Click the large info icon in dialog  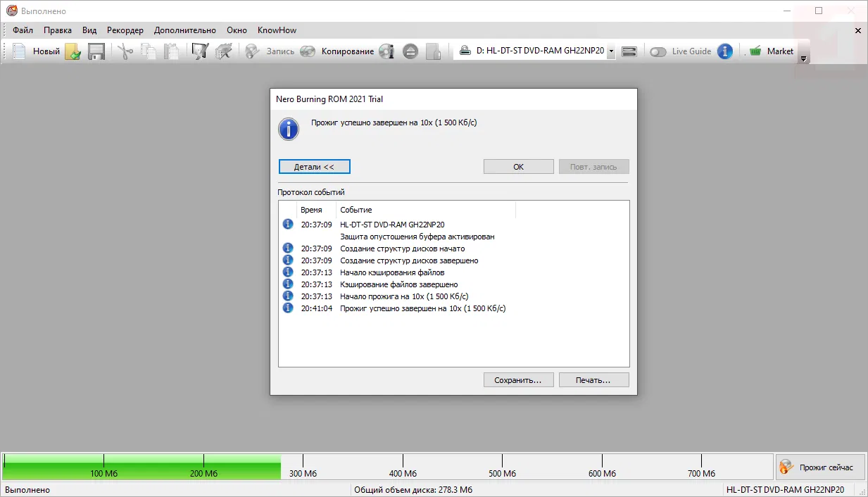pos(289,129)
